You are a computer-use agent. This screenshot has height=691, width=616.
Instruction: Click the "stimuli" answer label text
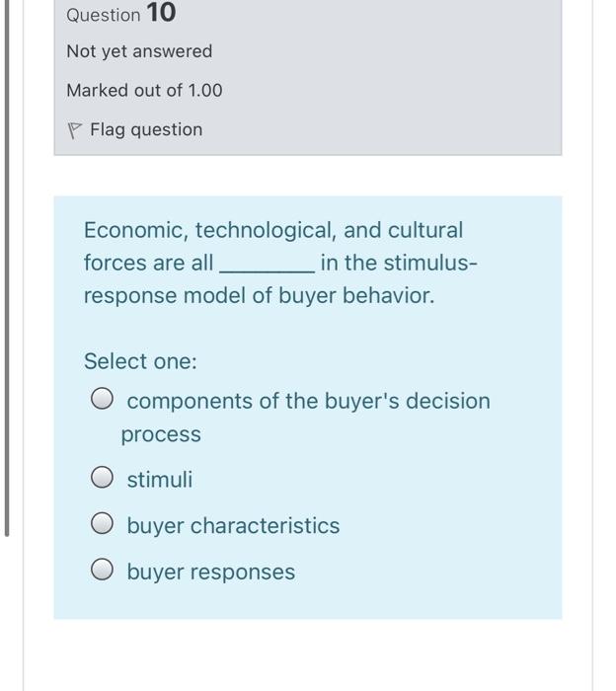point(160,480)
